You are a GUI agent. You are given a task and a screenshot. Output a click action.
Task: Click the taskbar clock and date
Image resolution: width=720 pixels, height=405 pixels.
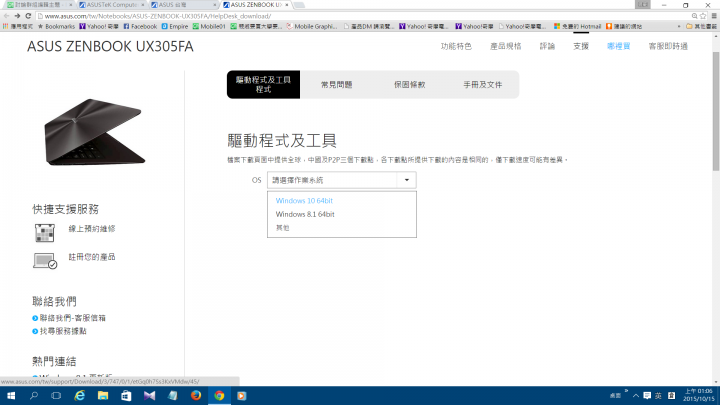click(698, 395)
